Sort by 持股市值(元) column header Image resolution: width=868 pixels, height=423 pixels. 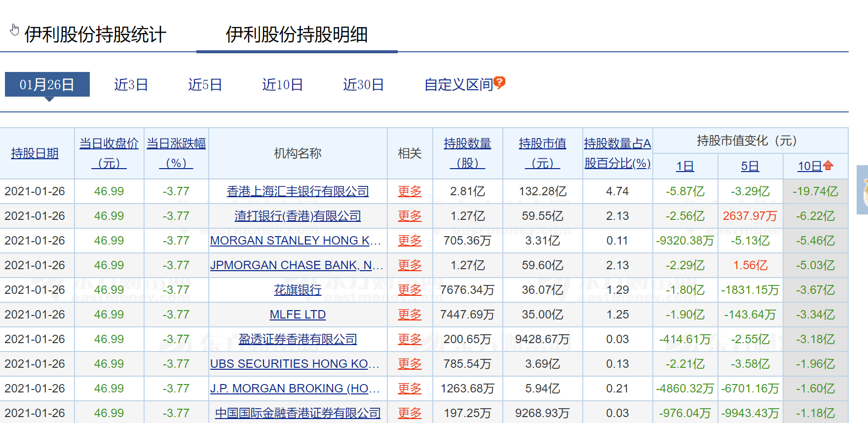[542, 153]
